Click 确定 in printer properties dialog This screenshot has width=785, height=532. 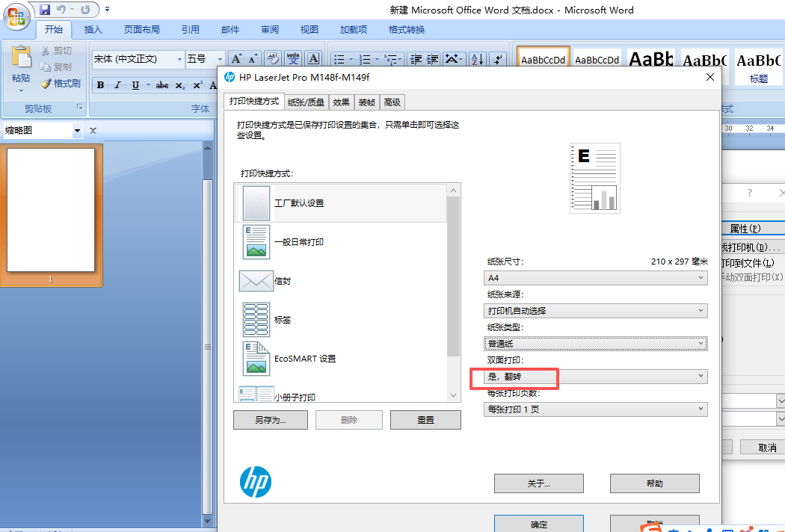click(539, 524)
